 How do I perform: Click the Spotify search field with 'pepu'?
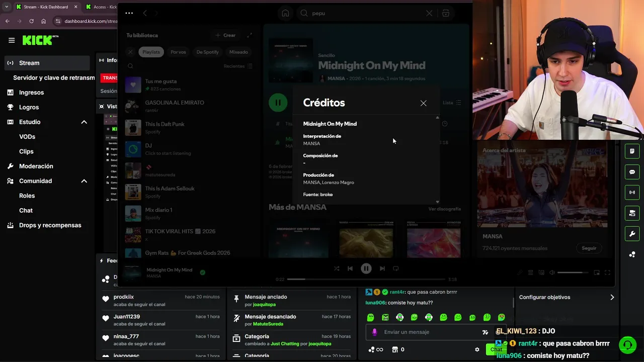[x=366, y=13]
